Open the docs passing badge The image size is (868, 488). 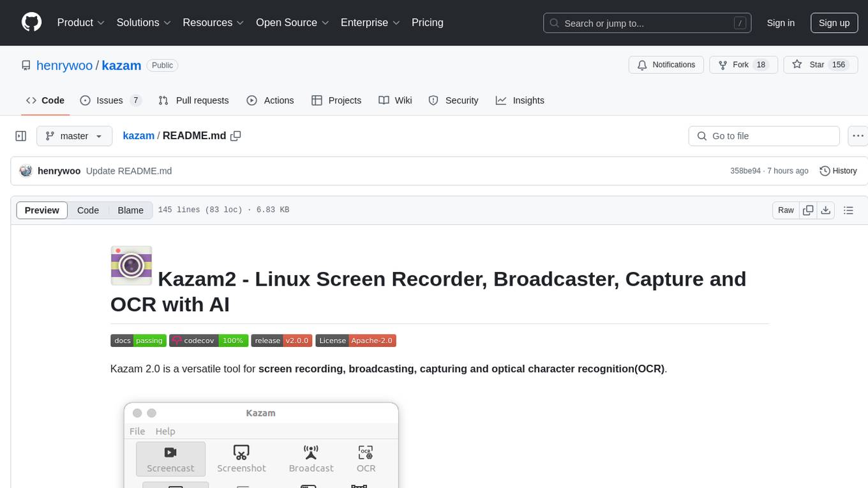coord(138,340)
